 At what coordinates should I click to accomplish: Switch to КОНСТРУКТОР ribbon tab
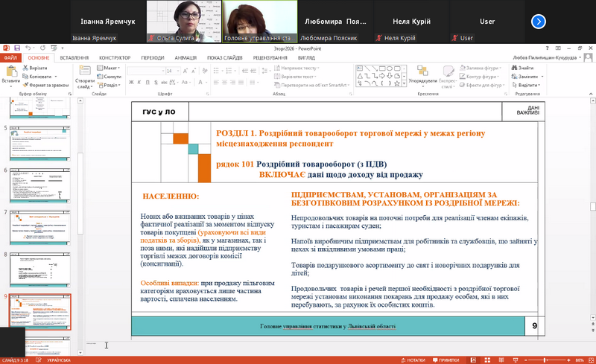[x=115, y=58]
